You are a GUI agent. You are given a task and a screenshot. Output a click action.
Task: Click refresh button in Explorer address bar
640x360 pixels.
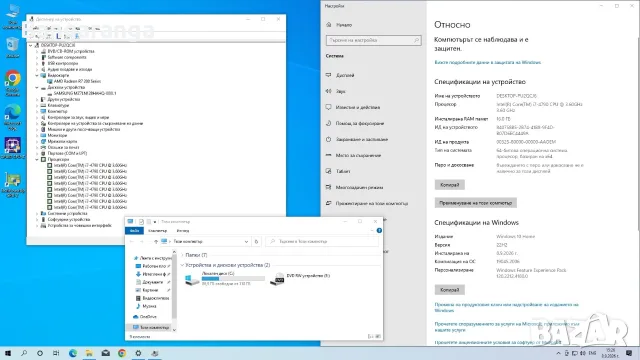pyautogui.click(x=256, y=242)
